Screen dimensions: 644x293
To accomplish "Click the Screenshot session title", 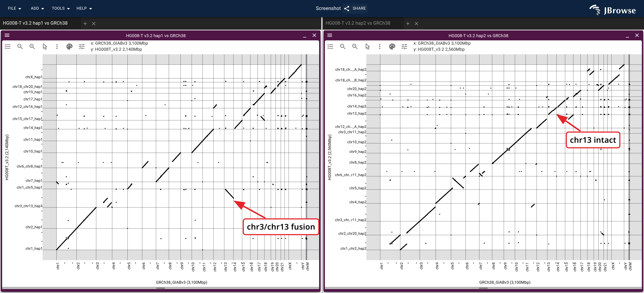I will pos(328,8).
